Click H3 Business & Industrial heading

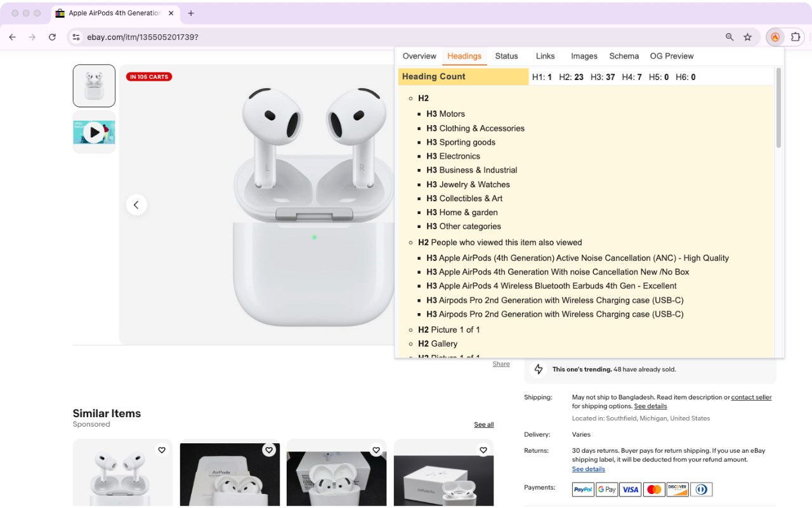(471, 170)
